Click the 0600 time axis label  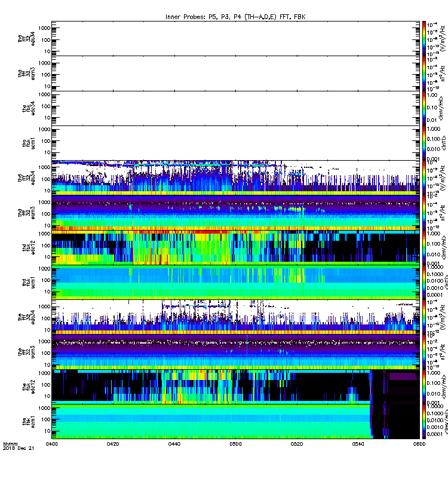(x=419, y=444)
